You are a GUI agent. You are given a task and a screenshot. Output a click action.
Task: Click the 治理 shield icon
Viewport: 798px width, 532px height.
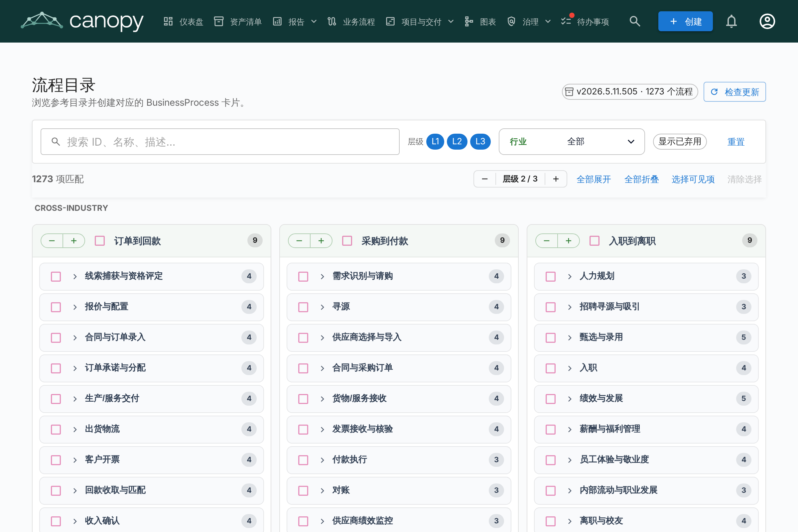click(x=511, y=21)
